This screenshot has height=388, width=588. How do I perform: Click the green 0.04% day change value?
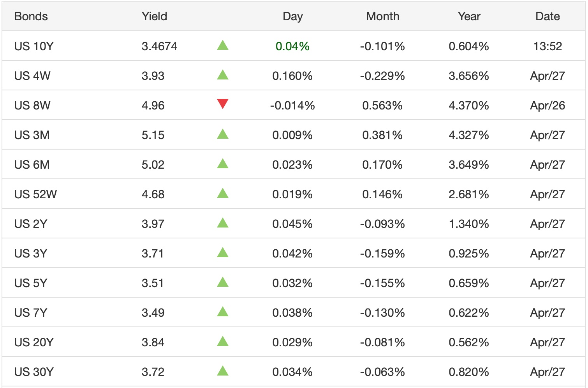[x=292, y=46]
